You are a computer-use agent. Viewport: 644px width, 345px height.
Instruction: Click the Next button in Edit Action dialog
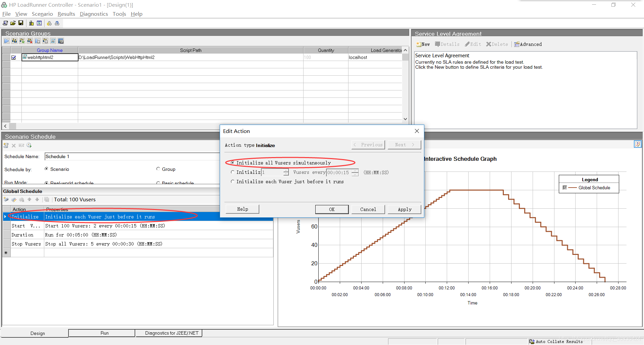tap(404, 145)
